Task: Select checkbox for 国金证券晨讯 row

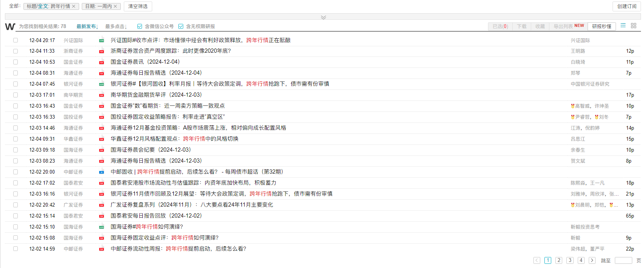Action: tap(16, 62)
